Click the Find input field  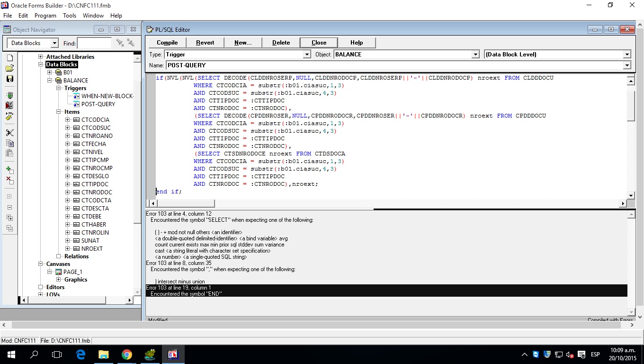coord(94,43)
